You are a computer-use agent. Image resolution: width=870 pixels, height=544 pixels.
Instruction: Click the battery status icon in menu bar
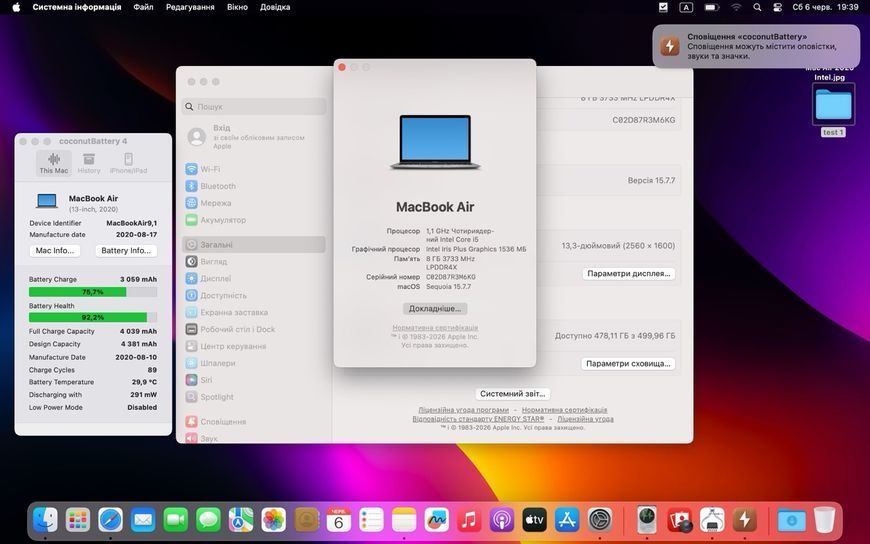click(712, 7)
